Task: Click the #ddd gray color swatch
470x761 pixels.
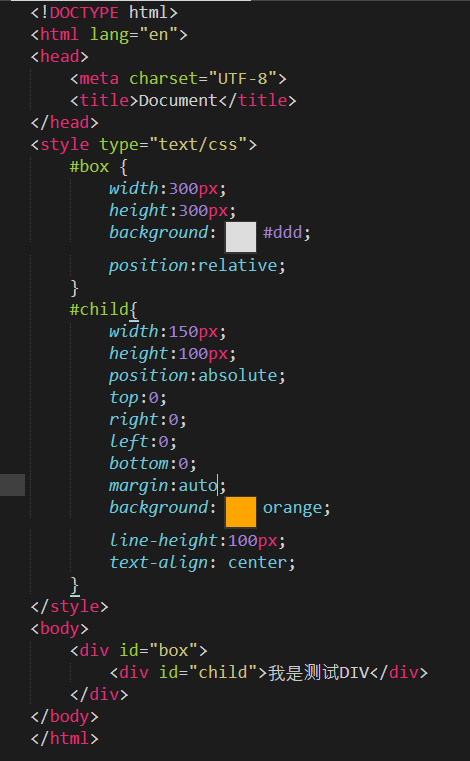Action: (241, 237)
